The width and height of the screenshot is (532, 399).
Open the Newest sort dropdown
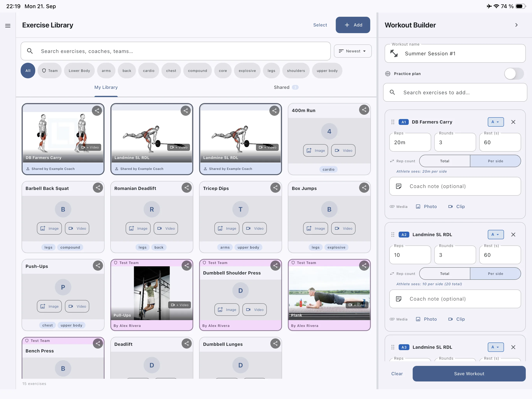point(353,51)
